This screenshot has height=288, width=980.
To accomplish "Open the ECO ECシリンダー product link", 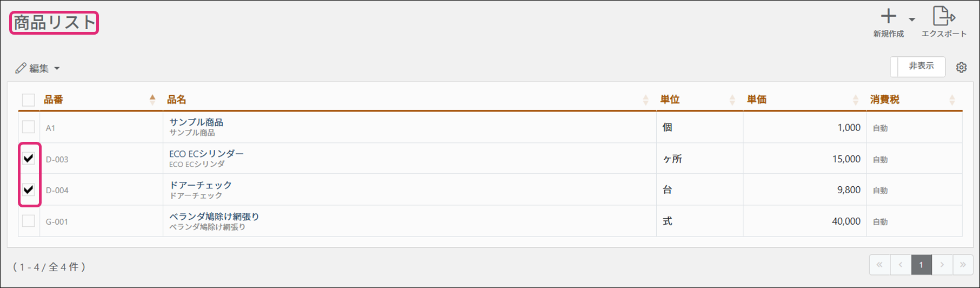I will (206, 154).
